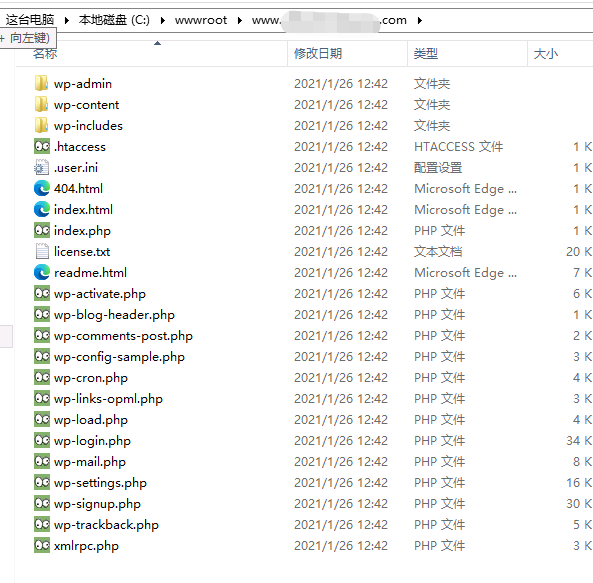Expand breadcrumb arrow after 本地磁盘 (C:)
Image resolution: width=593 pixels, height=583 pixels.
point(163,20)
